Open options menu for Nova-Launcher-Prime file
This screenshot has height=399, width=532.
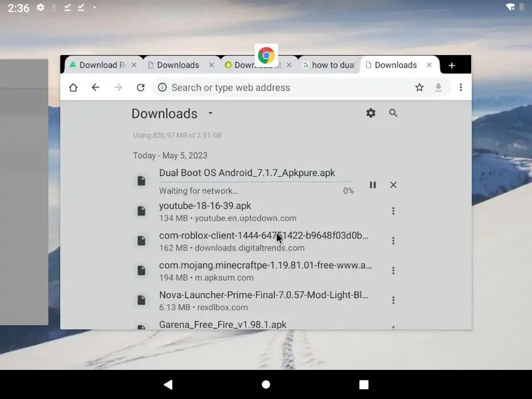coord(393,300)
